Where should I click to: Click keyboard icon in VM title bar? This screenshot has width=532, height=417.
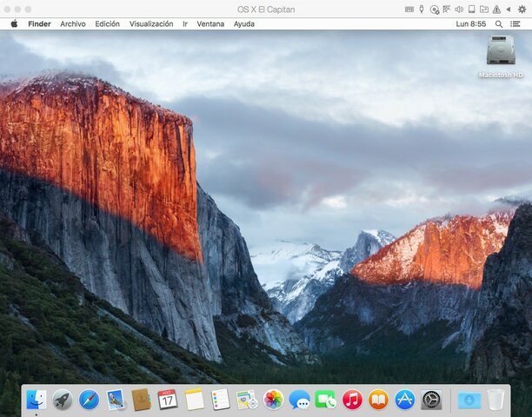[409, 10]
